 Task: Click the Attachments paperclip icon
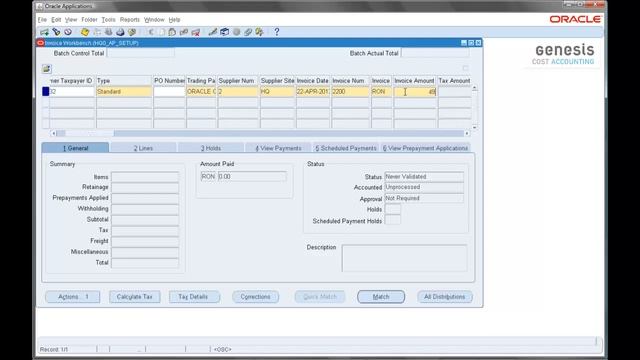[248, 32]
